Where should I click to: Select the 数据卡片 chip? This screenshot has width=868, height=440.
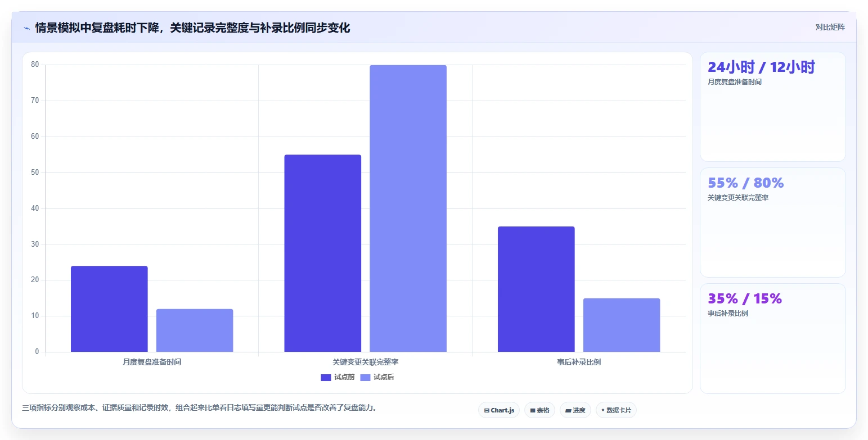pyautogui.click(x=616, y=410)
